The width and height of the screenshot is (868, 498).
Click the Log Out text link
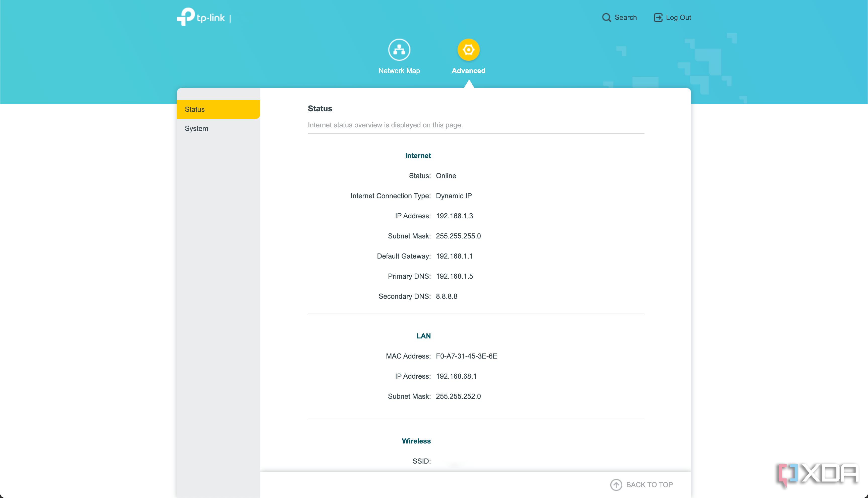tap(678, 17)
